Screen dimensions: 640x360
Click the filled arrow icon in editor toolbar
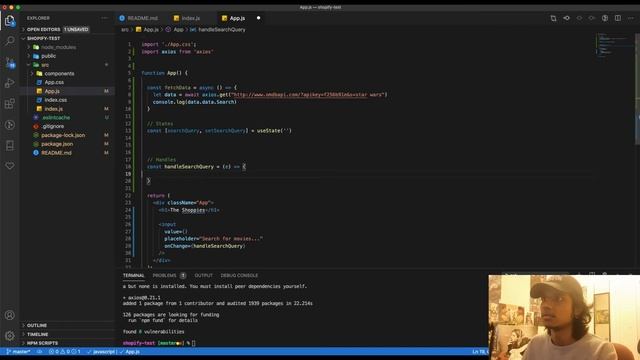[x=567, y=18]
